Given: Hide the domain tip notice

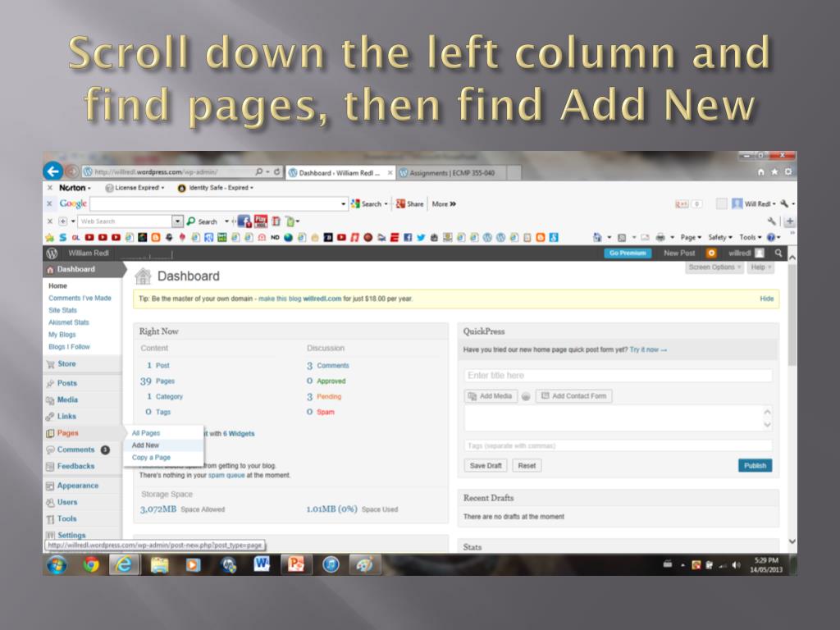Looking at the screenshot, I should tap(766, 299).
